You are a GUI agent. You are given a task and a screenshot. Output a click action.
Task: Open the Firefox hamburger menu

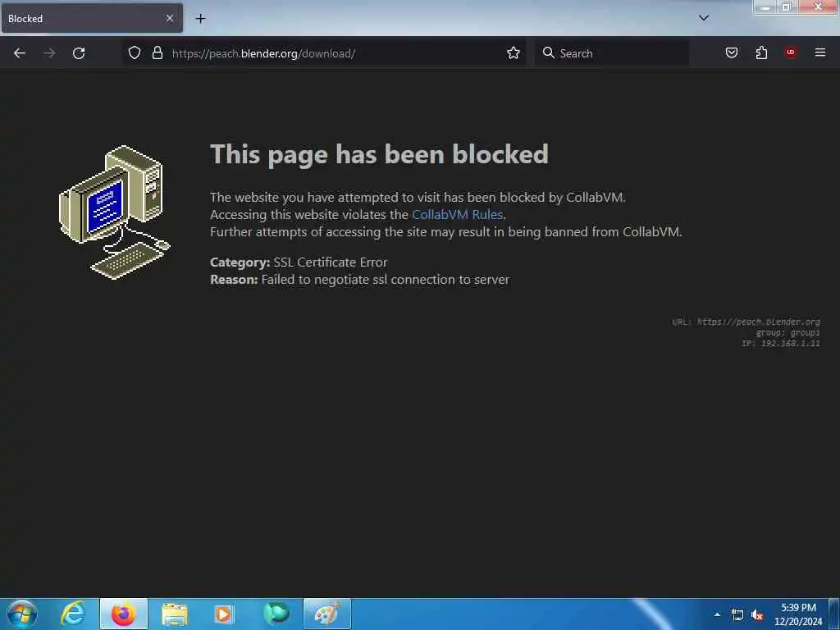[x=820, y=52]
